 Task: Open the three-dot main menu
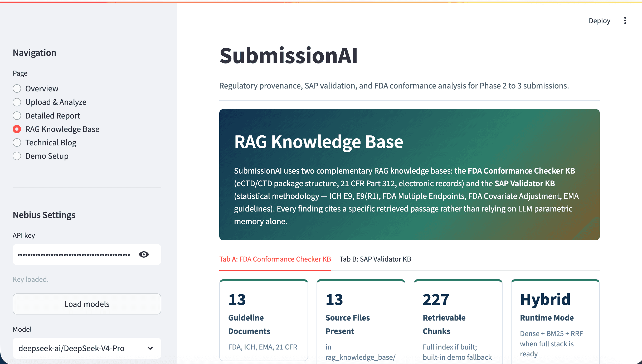coord(625,21)
